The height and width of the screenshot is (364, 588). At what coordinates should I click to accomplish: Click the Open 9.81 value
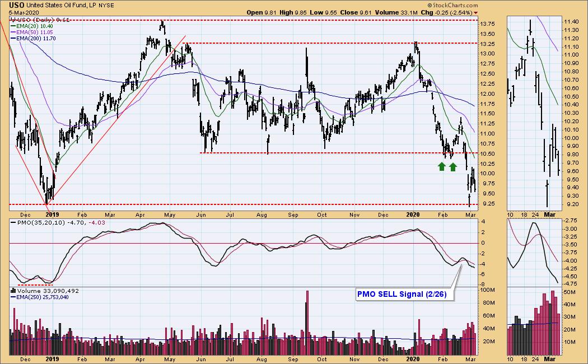click(262, 12)
